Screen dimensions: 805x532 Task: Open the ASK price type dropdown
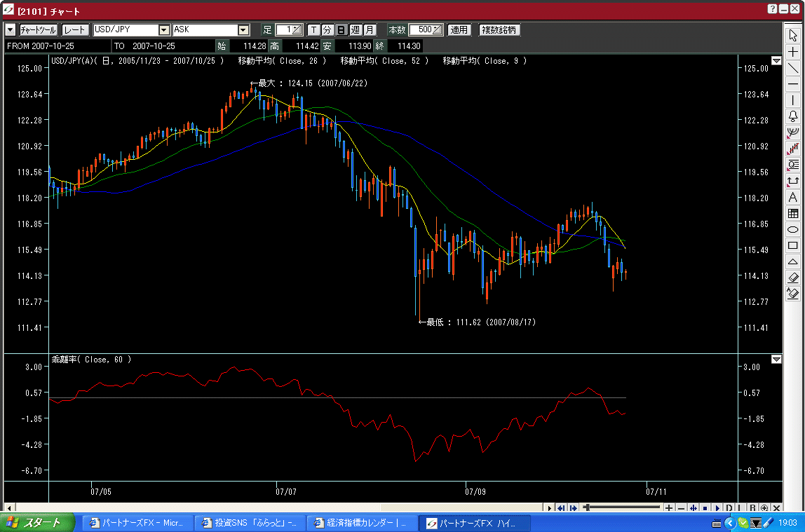coord(243,30)
